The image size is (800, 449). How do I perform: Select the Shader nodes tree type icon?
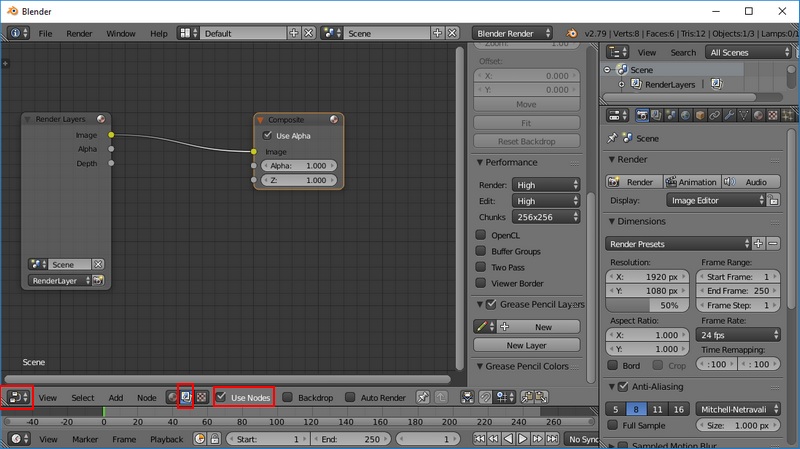tap(172, 397)
